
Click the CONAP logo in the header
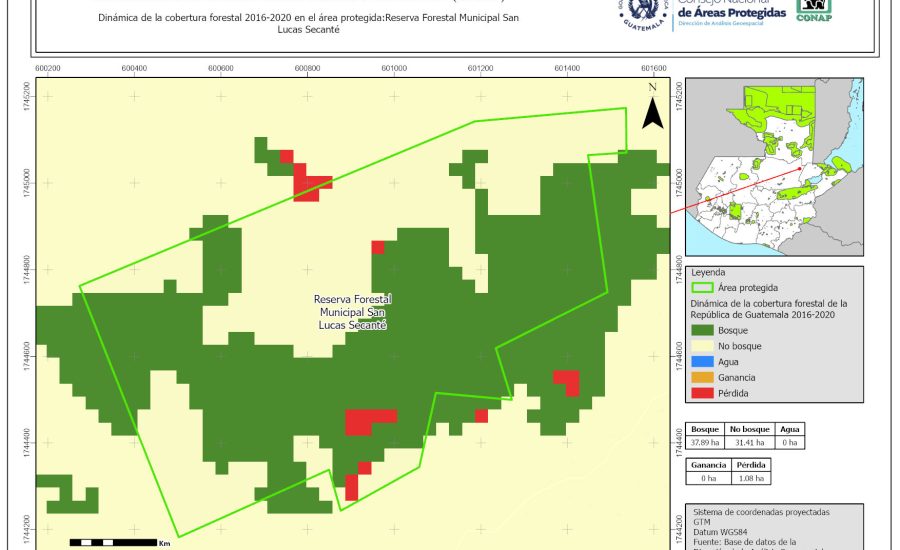point(813,10)
